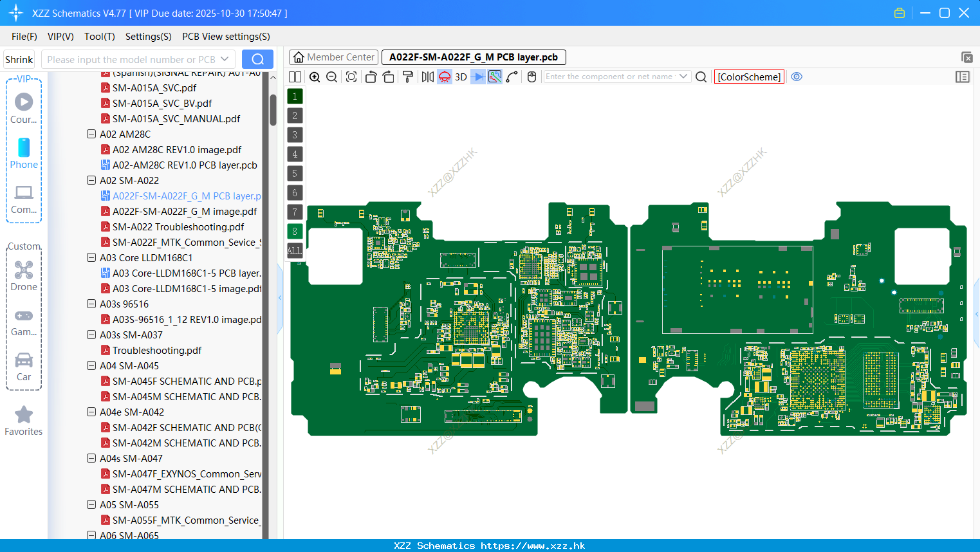Mirror flip the PCB view

click(x=428, y=77)
